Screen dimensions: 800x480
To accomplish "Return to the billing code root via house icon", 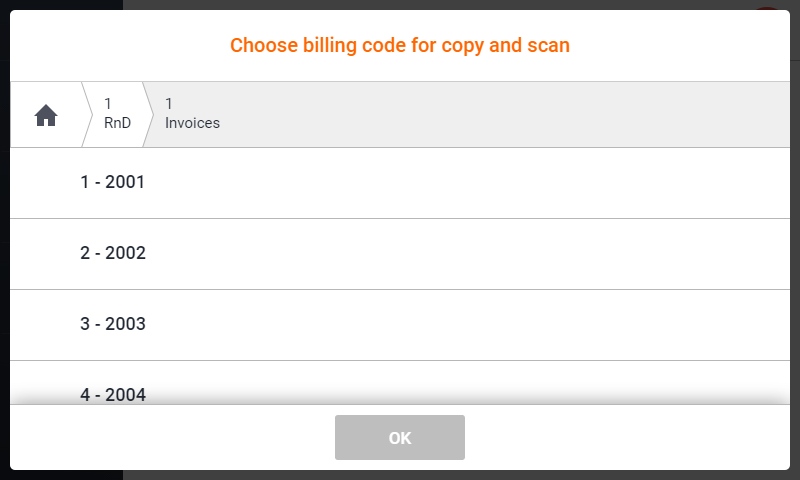I will tap(46, 115).
